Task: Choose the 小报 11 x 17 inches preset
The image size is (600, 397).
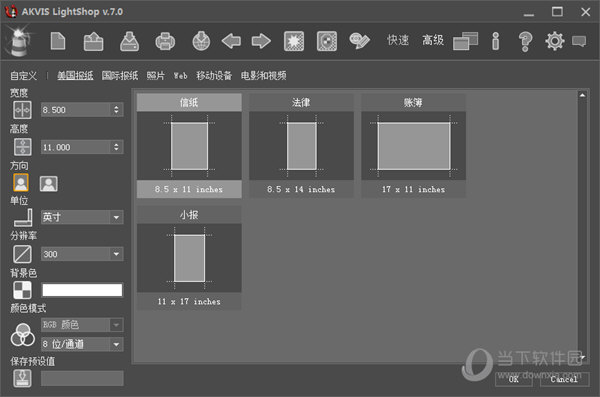Action: (x=189, y=258)
